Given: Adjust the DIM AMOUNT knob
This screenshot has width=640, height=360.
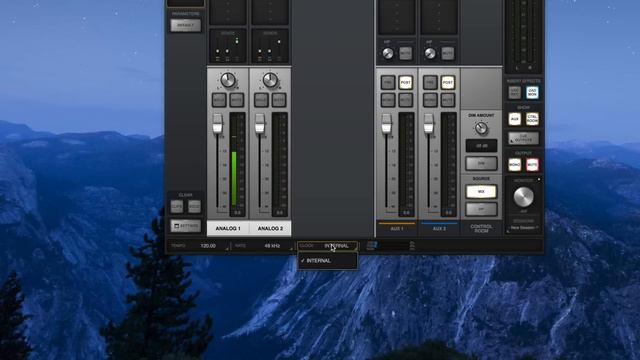Looking at the screenshot, I should pos(481,129).
